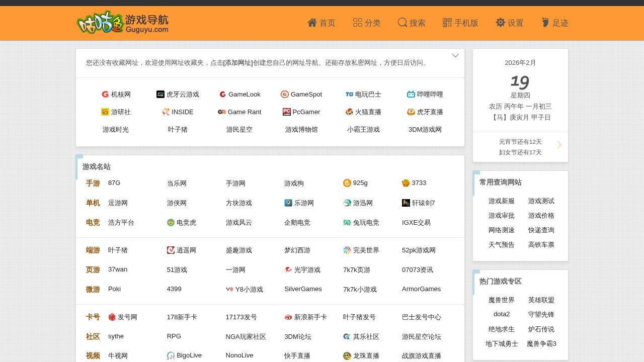Click the Guguyu chick logo

99,22
